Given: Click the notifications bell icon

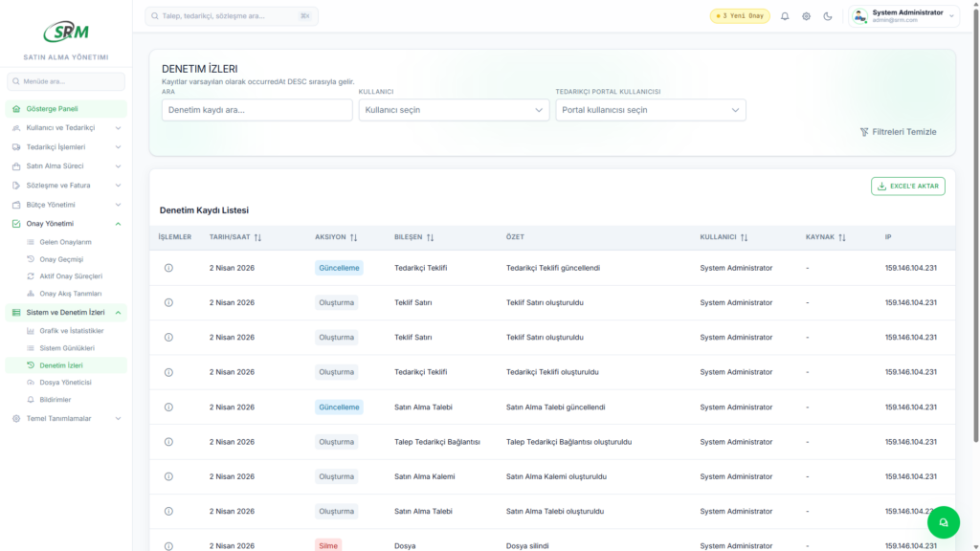Looking at the screenshot, I should pyautogui.click(x=785, y=16).
